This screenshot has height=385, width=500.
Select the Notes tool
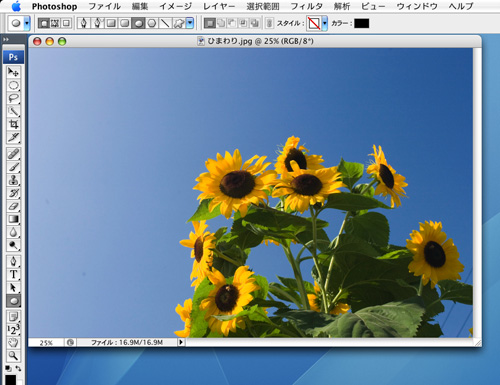click(x=13, y=317)
